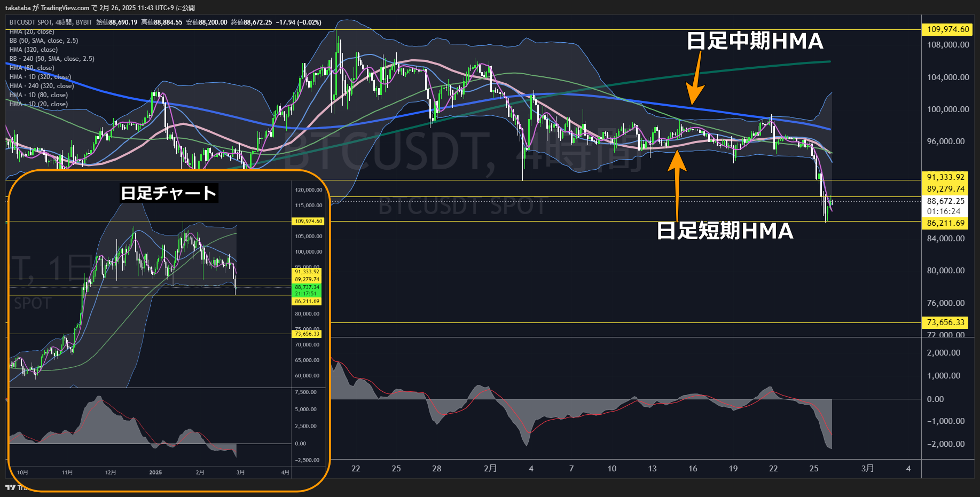Image resolution: width=980 pixels, height=497 pixels.
Task: Click 60,000.00 on the daily inset price scale
Action: (x=308, y=376)
